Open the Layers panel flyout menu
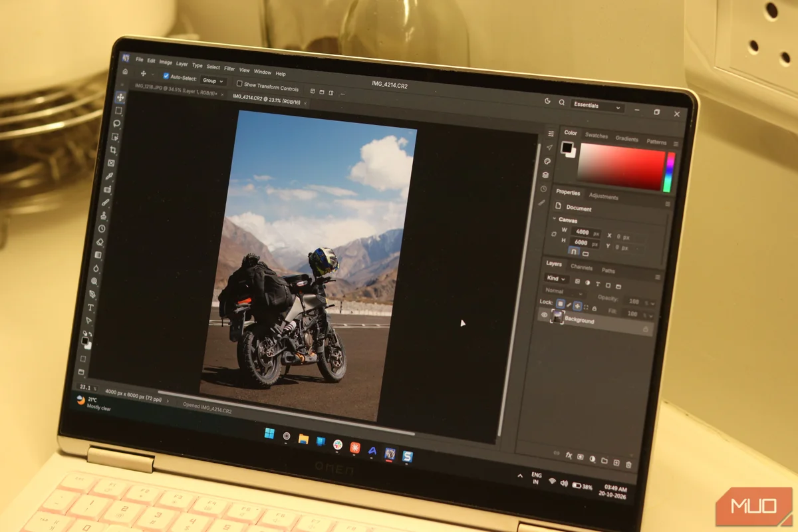 click(x=658, y=277)
